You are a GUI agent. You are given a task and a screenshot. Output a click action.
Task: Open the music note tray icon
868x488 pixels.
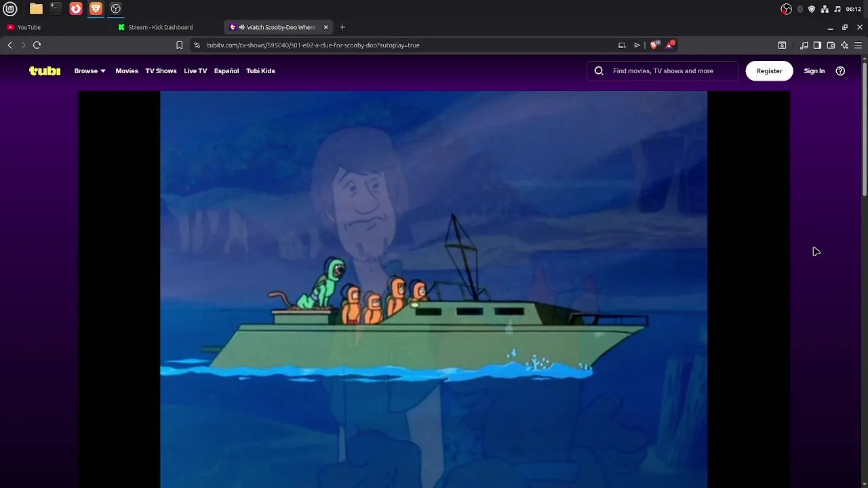coord(837,9)
